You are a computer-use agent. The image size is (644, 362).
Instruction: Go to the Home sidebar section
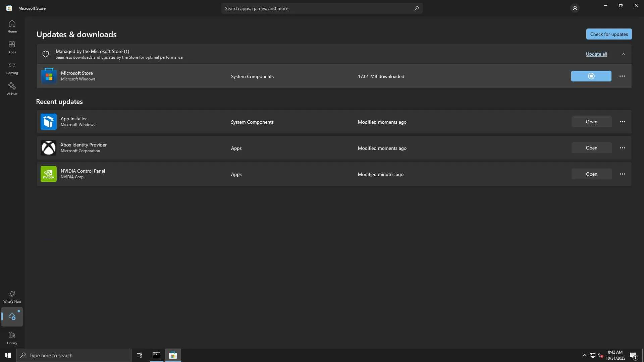(12, 26)
